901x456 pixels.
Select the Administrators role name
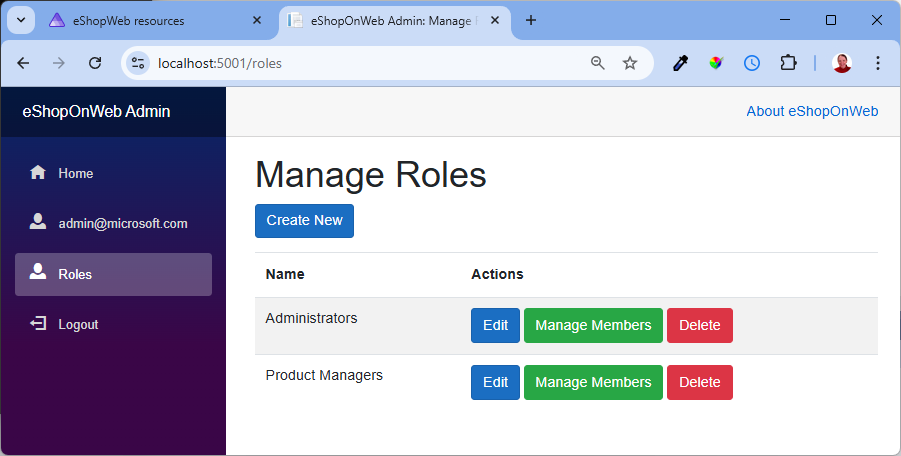click(311, 318)
